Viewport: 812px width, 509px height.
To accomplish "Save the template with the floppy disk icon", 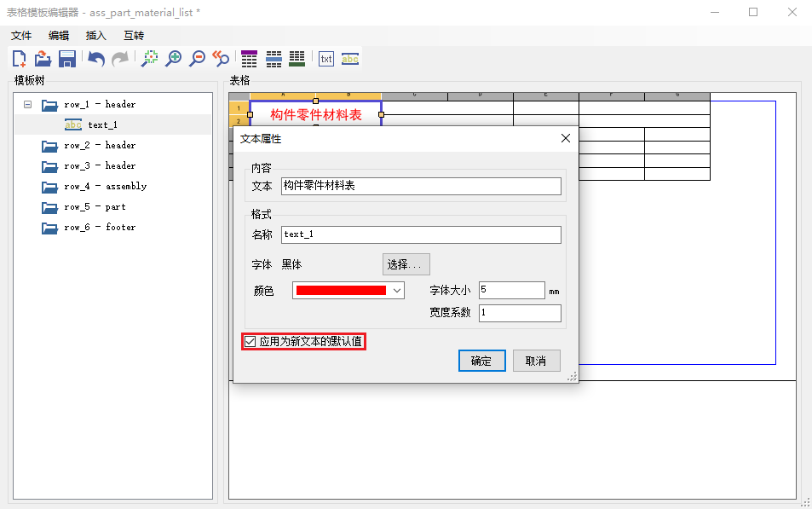I will [67, 59].
